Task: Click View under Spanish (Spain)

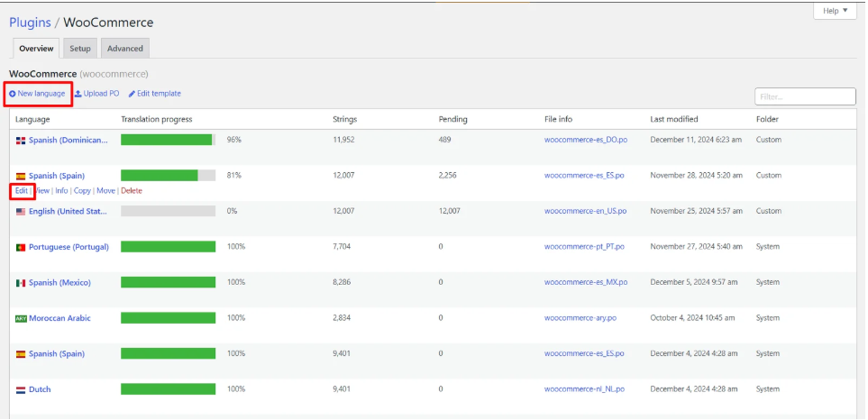Action: pos(42,191)
